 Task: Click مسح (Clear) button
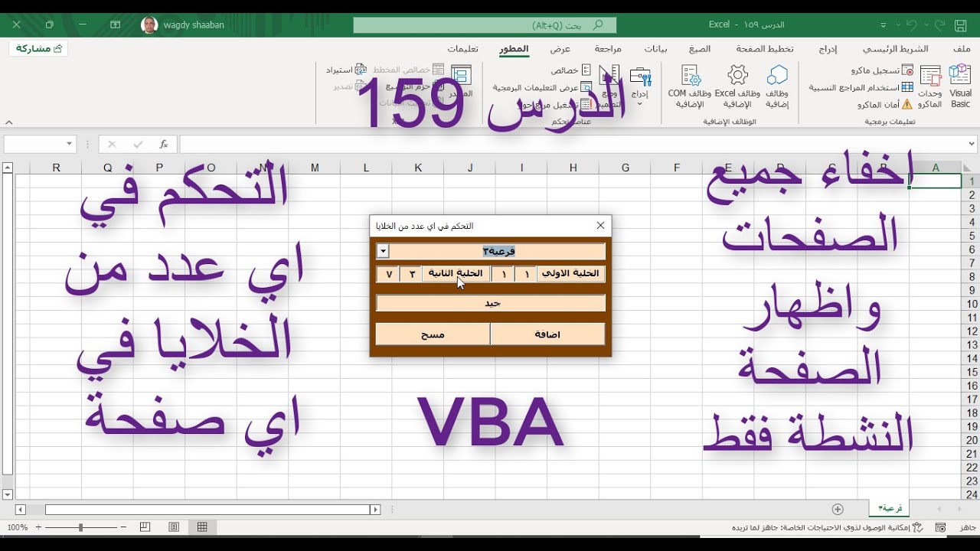pos(433,334)
